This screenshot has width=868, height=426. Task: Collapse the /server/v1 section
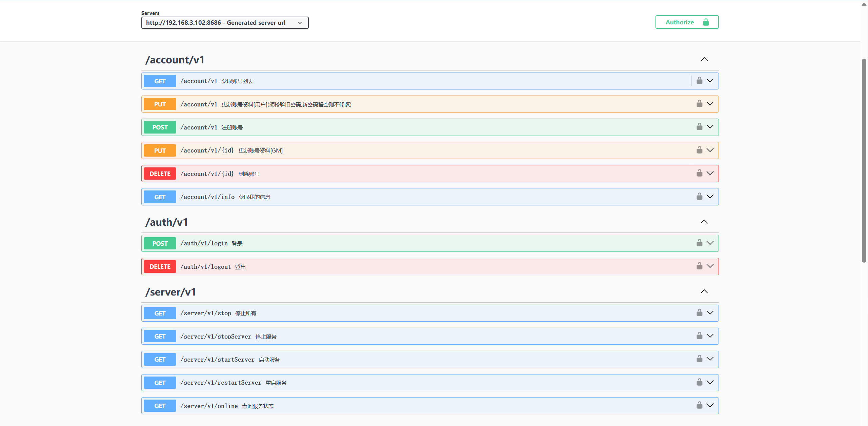click(704, 291)
